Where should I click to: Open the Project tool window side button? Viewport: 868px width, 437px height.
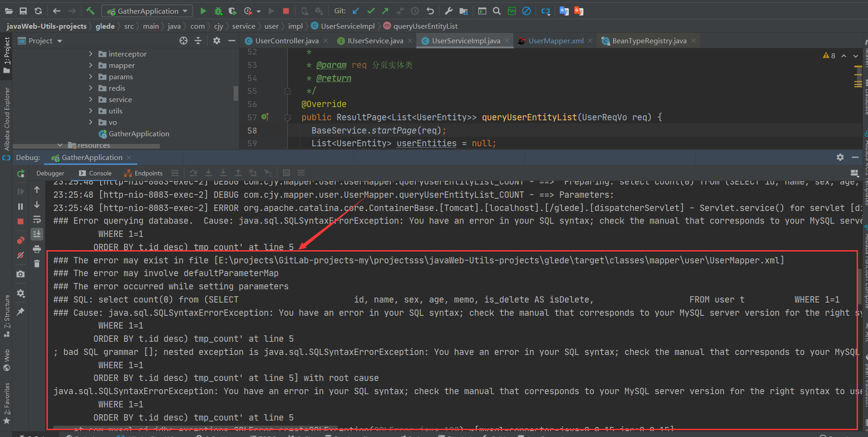(6, 55)
